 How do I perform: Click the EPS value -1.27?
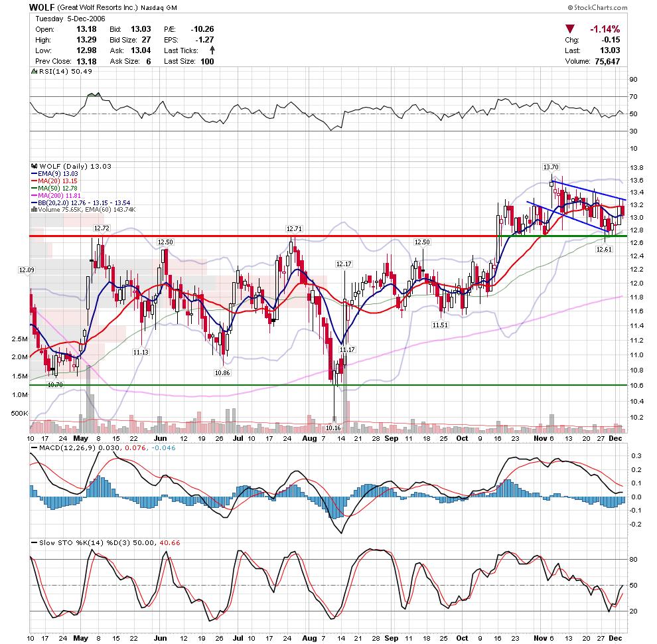[x=204, y=40]
